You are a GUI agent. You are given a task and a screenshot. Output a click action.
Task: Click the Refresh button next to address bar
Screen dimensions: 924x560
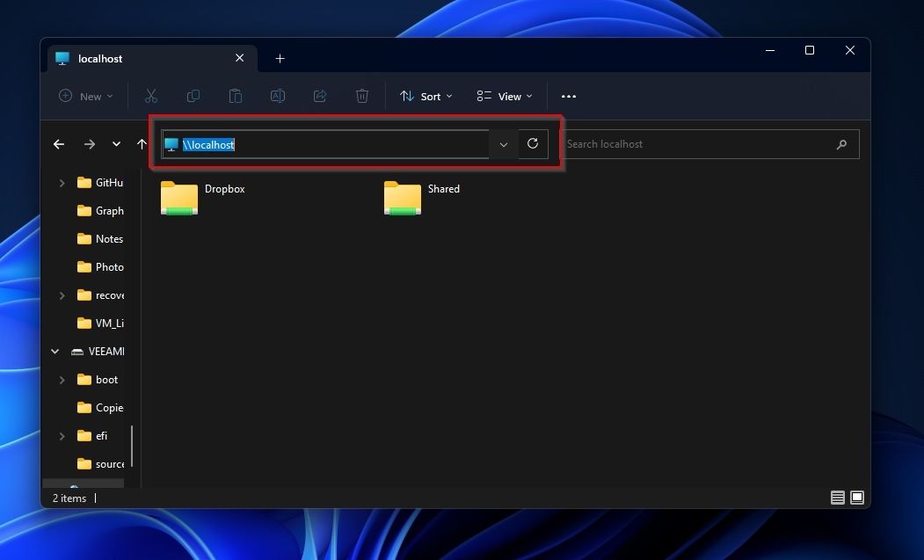[x=533, y=143]
